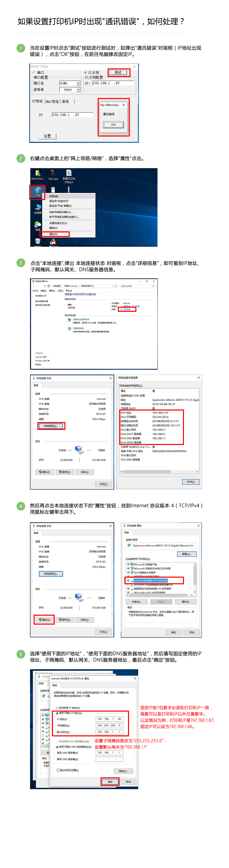229x868 pixels.
Task: Click the 测试 button in Print Tool
Action: pyautogui.click(x=118, y=72)
